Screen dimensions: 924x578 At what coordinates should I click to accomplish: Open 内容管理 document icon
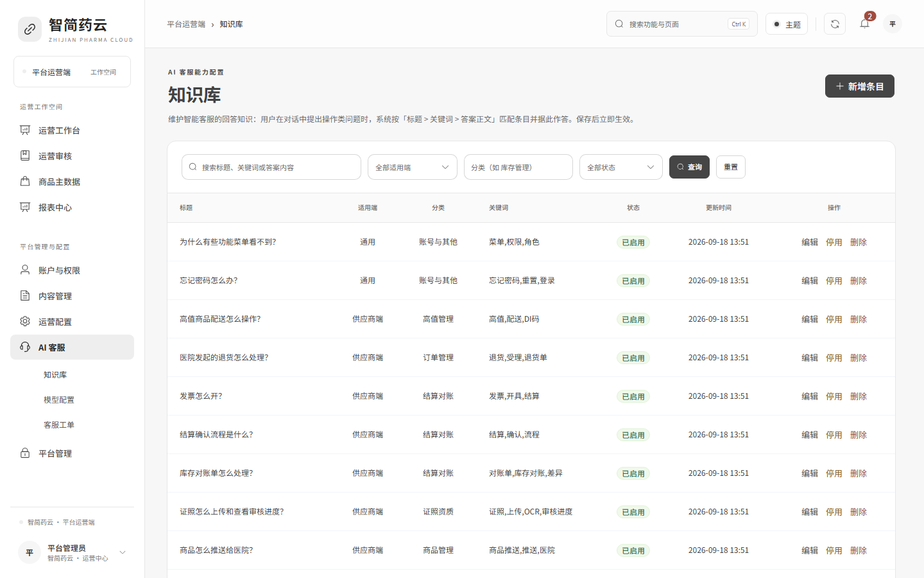[25, 296]
